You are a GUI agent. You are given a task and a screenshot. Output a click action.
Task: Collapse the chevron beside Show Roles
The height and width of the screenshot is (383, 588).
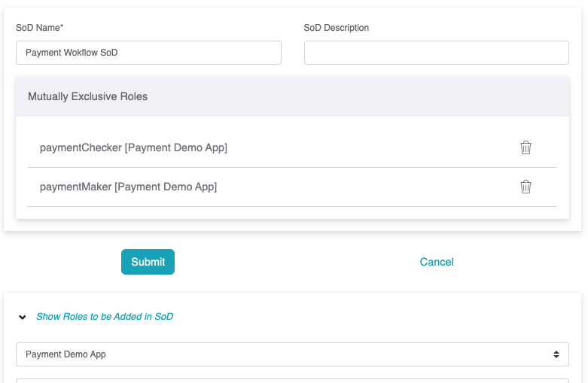pyautogui.click(x=23, y=317)
